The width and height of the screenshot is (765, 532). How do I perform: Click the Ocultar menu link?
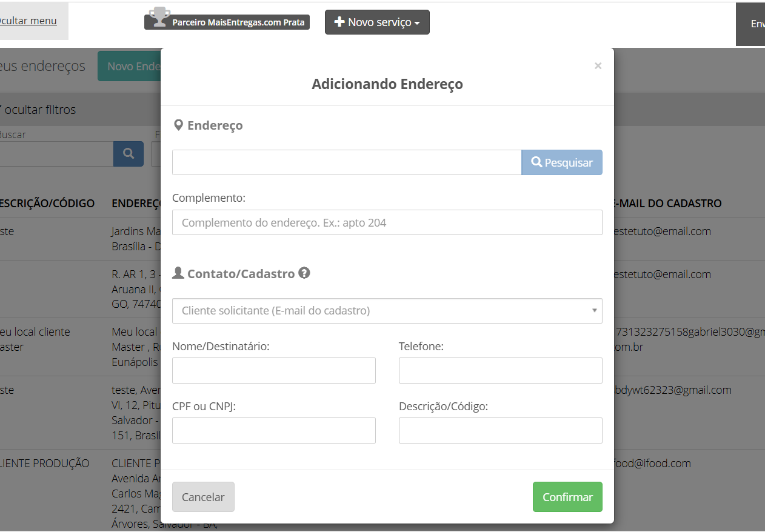click(28, 21)
